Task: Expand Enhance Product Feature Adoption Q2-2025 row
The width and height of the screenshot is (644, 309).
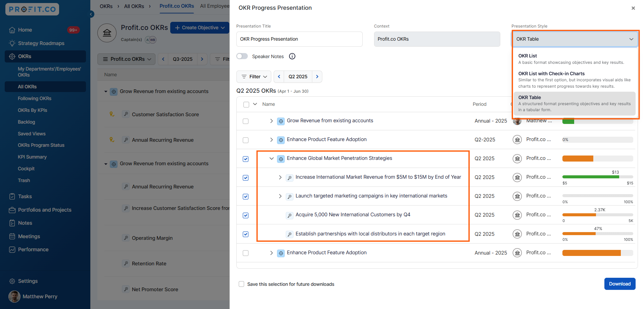Action: click(x=271, y=140)
